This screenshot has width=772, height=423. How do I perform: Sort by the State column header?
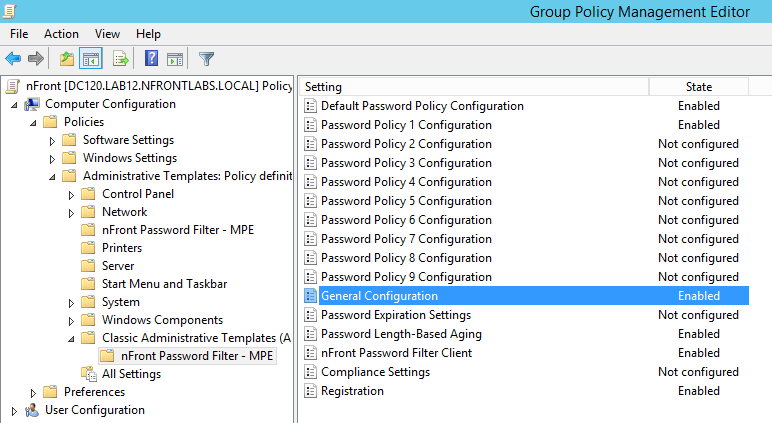coord(699,87)
